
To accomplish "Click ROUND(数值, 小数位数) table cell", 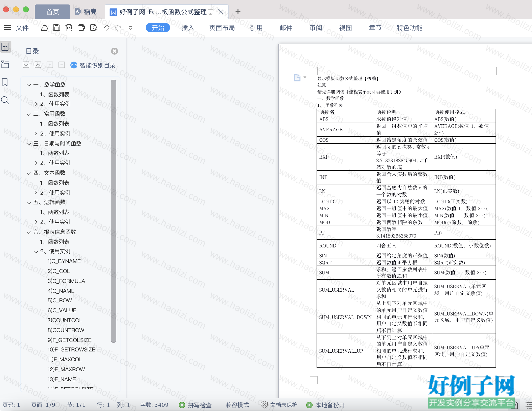I will coord(464,246).
